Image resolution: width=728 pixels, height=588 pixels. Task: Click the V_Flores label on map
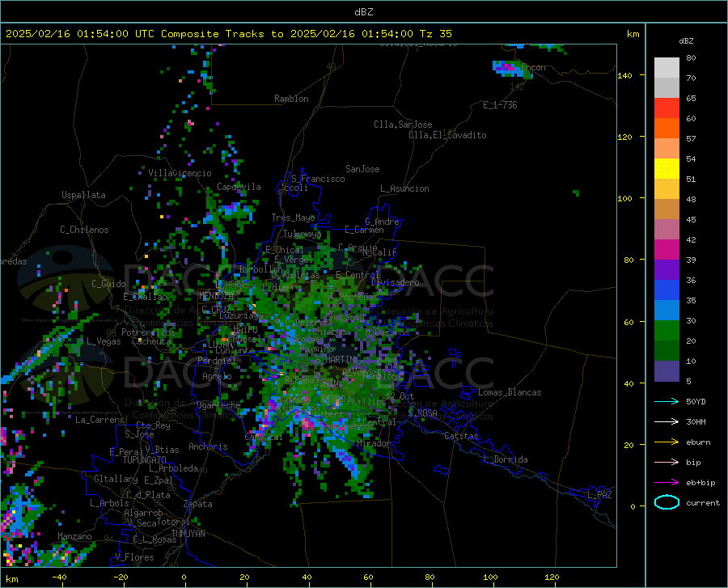(x=134, y=557)
